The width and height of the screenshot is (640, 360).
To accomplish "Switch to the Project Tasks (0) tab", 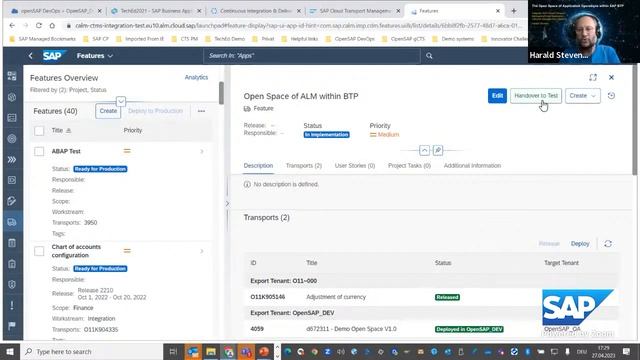I will pos(409,166).
